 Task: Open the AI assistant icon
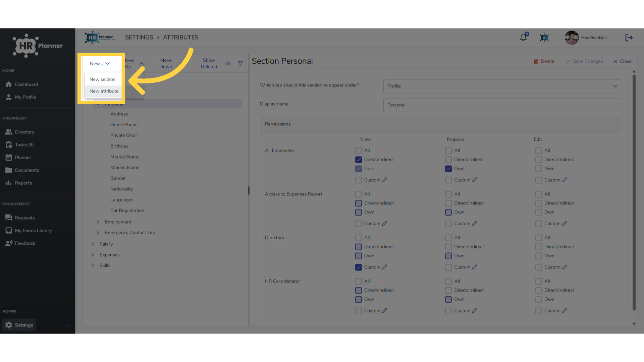(544, 38)
